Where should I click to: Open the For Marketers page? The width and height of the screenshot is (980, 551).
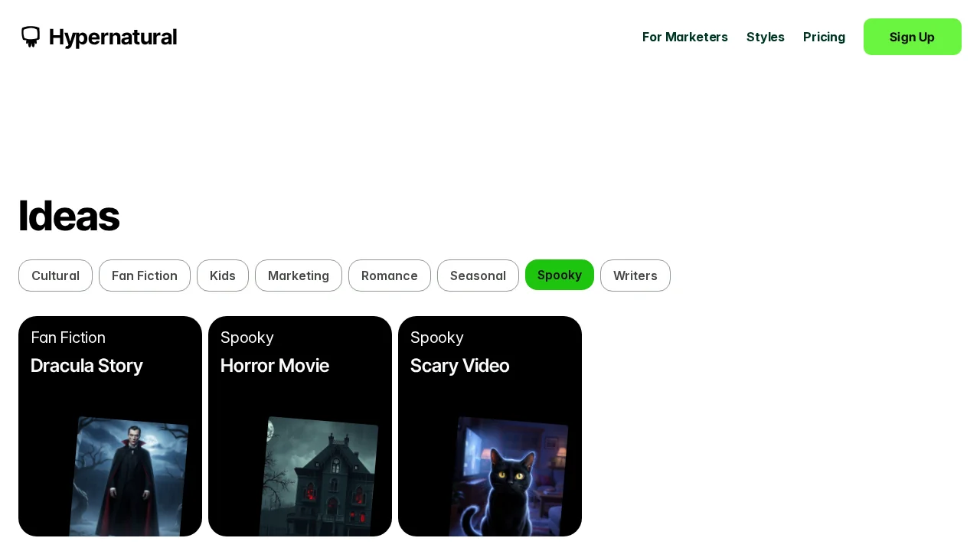pos(684,37)
